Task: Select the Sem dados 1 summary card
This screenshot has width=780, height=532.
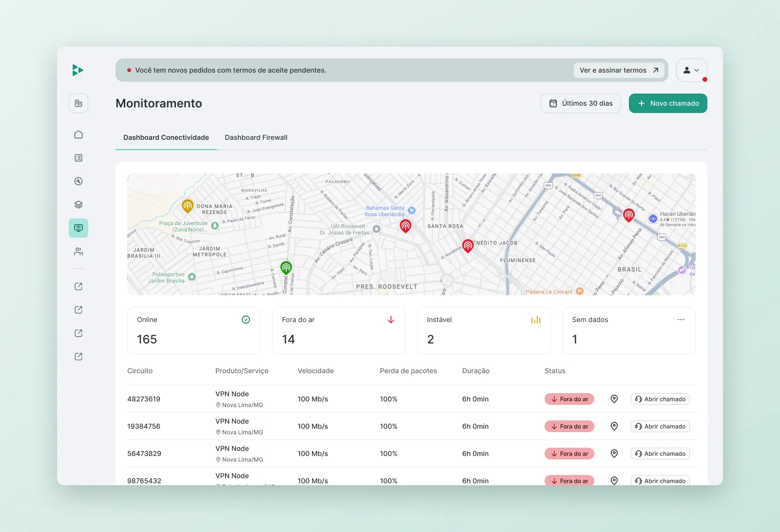Action: point(629,330)
